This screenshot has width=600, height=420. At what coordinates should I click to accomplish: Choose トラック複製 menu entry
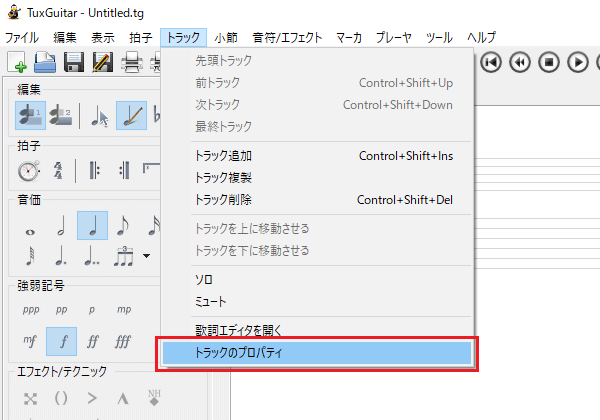point(318,177)
